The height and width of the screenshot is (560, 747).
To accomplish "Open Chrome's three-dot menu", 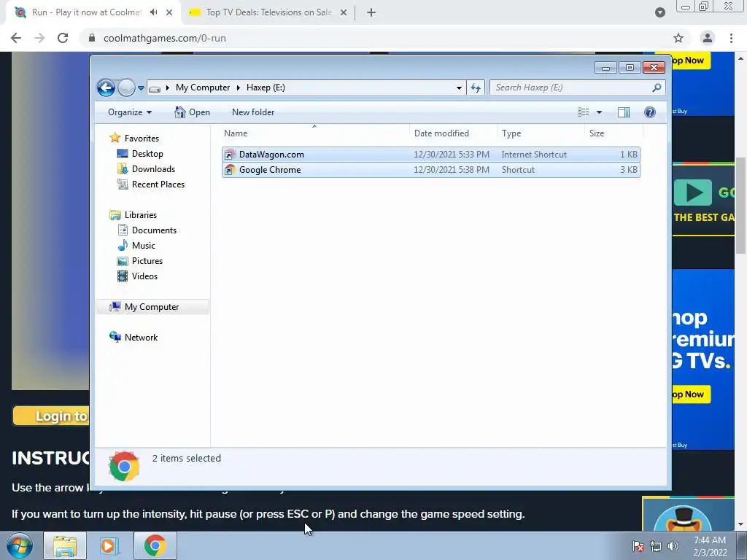I will click(x=731, y=38).
